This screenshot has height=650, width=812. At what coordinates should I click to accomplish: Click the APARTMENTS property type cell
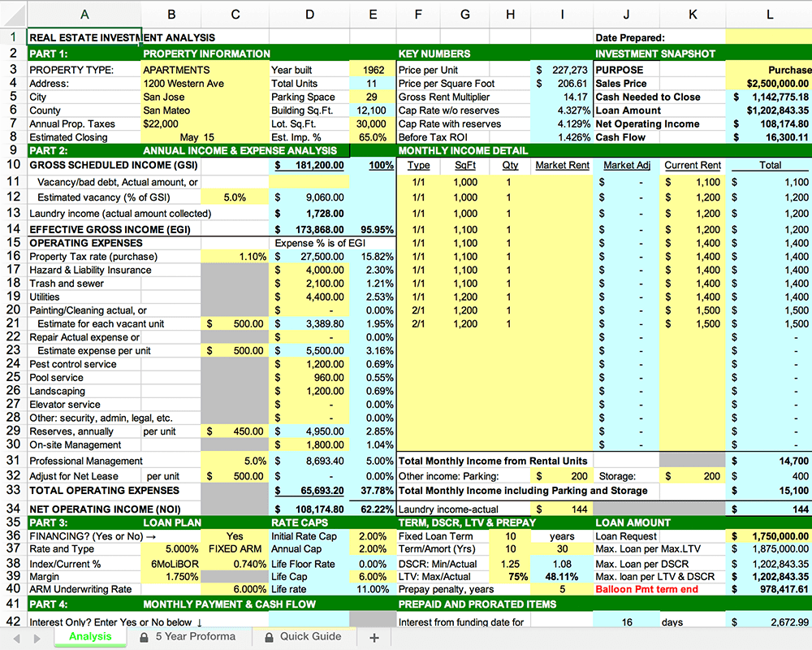pyautogui.click(x=205, y=70)
